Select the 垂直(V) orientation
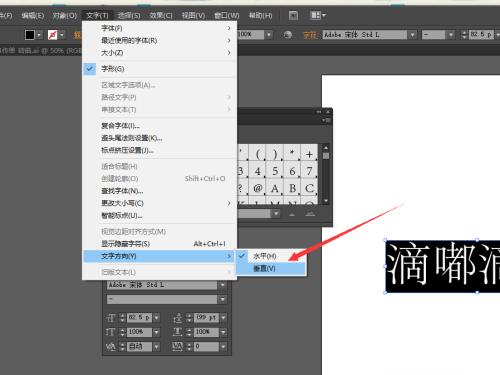 271,269
